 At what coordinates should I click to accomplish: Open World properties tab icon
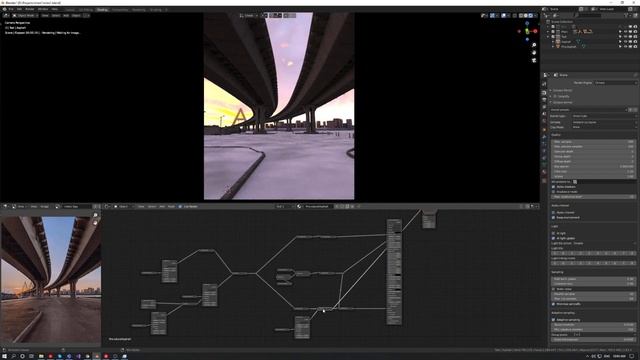click(x=544, y=121)
